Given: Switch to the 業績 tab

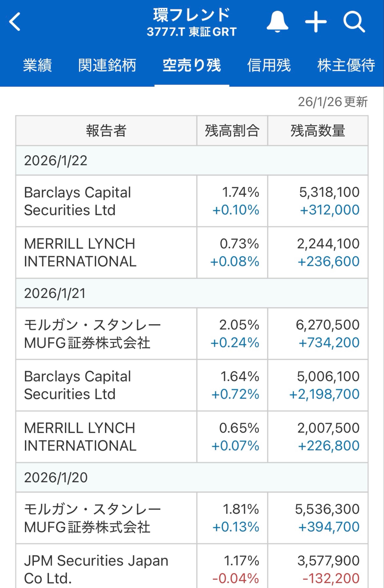Looking at the screenshot, I should tap(38, 65).
